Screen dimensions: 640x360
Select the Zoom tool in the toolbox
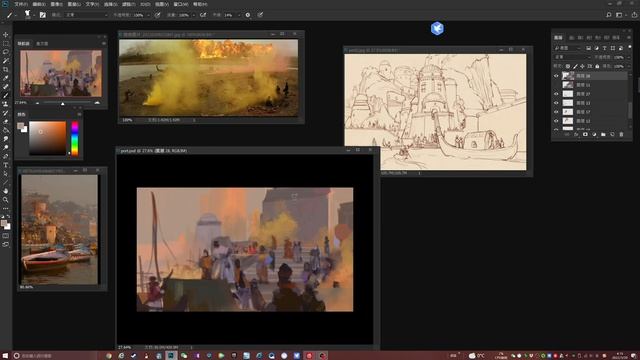click(x=6, y=200)
